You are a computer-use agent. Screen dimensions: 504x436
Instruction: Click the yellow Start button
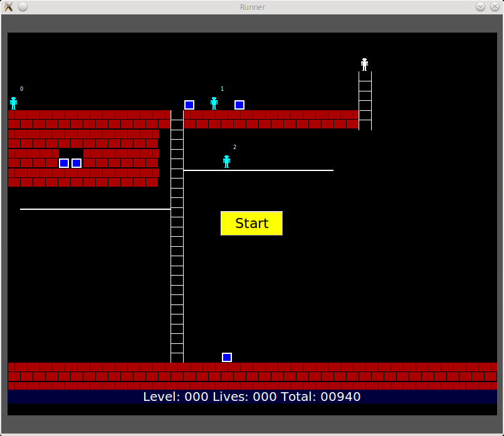tap(251, 223)
